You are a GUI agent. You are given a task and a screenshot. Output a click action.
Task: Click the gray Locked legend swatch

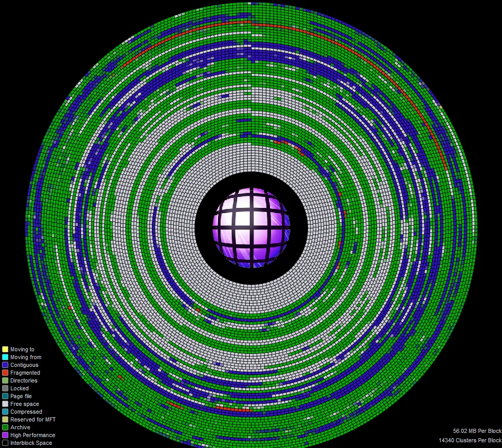pos(5,388)
